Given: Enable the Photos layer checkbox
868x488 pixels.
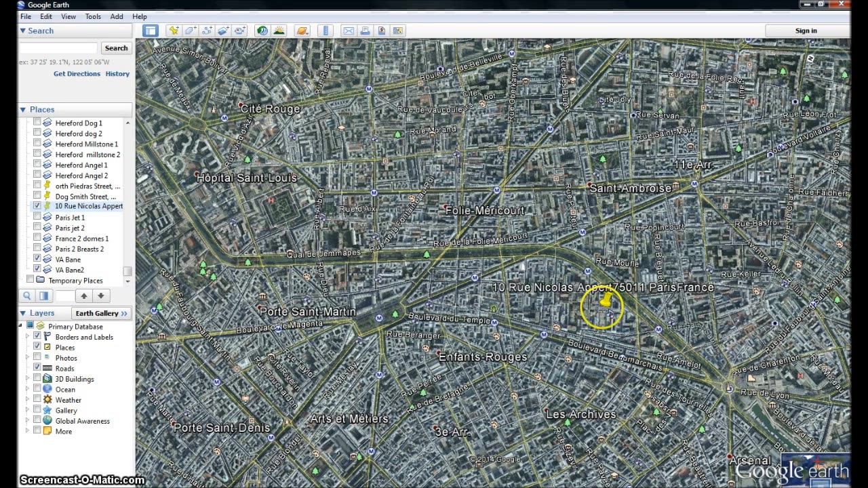Looking at the screenshot, I should point(37,358).
